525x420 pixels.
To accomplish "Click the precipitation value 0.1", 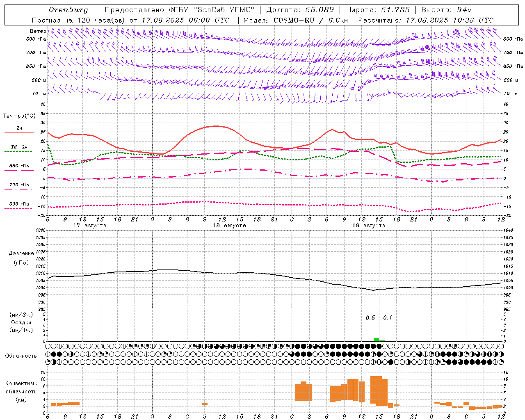I will click(388, 318).
